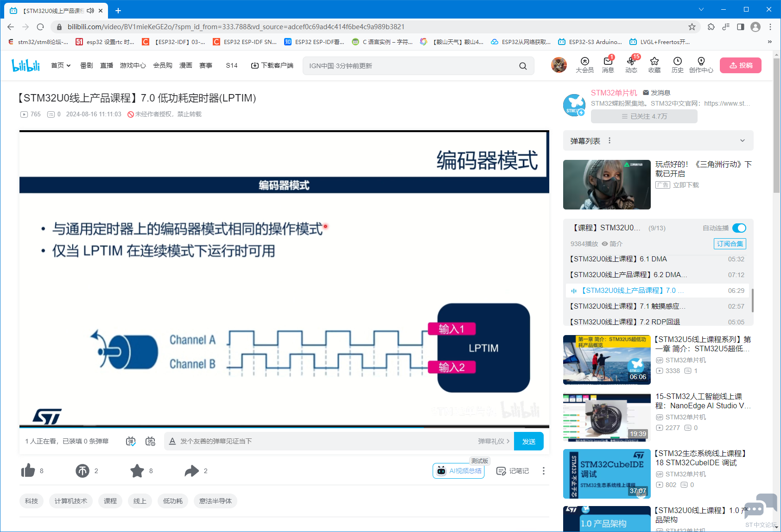Toggle danmaku display on player
The image size is (781, 532).
pyautogui.click(x=131, y=441)
